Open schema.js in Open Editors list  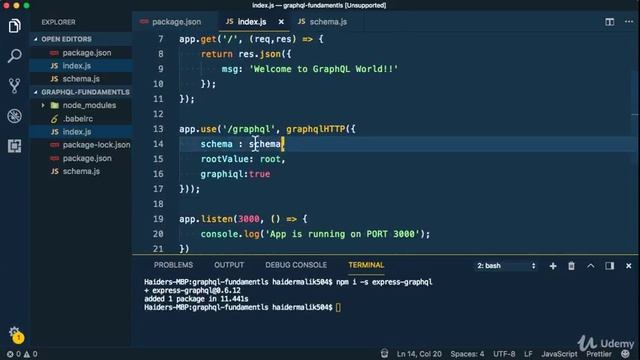point(81,79)
